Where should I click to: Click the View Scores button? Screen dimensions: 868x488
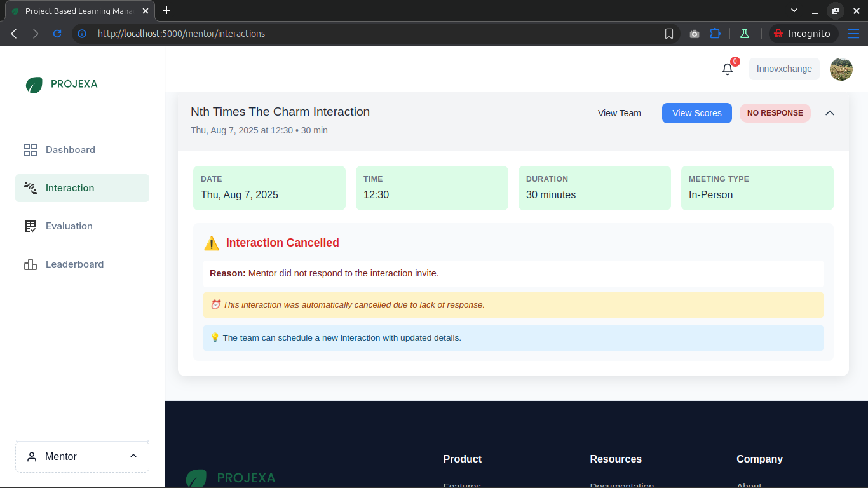pyautogui.click(x=696, y=112)
